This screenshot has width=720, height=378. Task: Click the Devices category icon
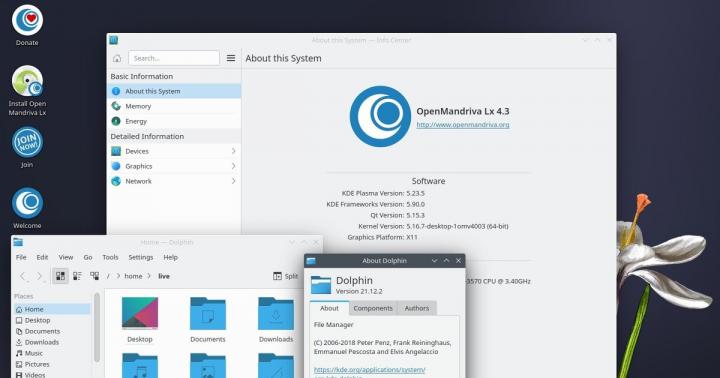coord(116,151)
